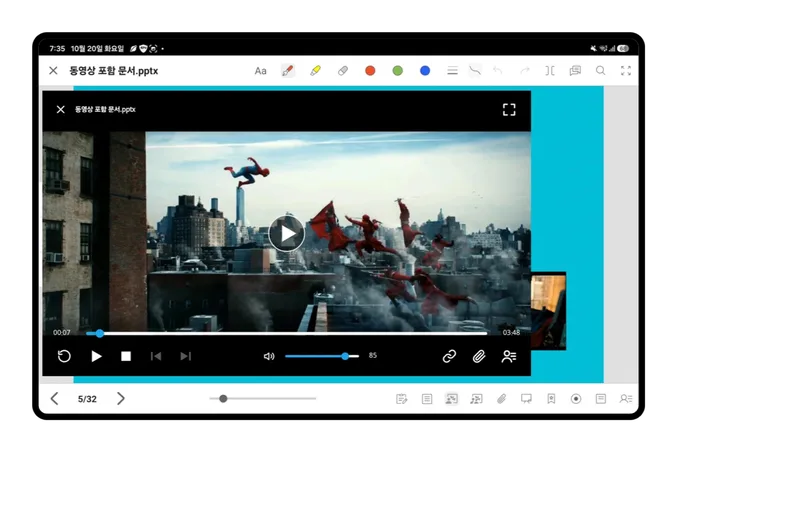This screenshot has width=800, height=507.
Task: Click the center play overlay button
Action: point(287,234)
